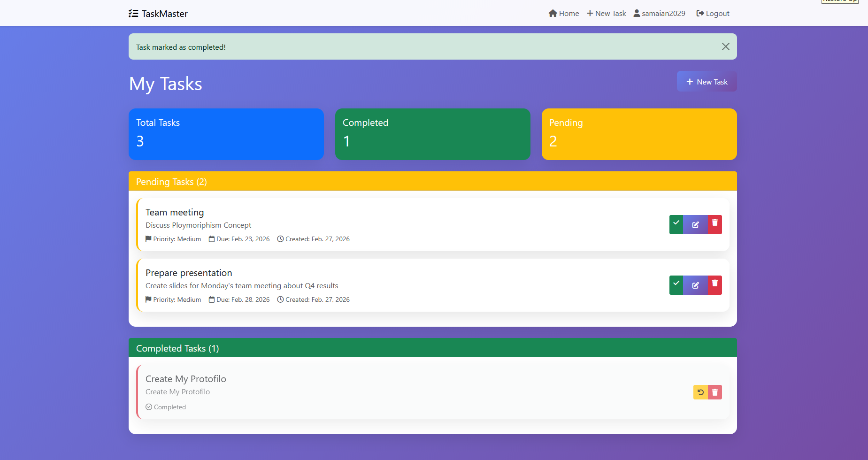Open the user profile icon for samaian2029
This screenshot has height=460, width=868.
(x=636, y=13)
